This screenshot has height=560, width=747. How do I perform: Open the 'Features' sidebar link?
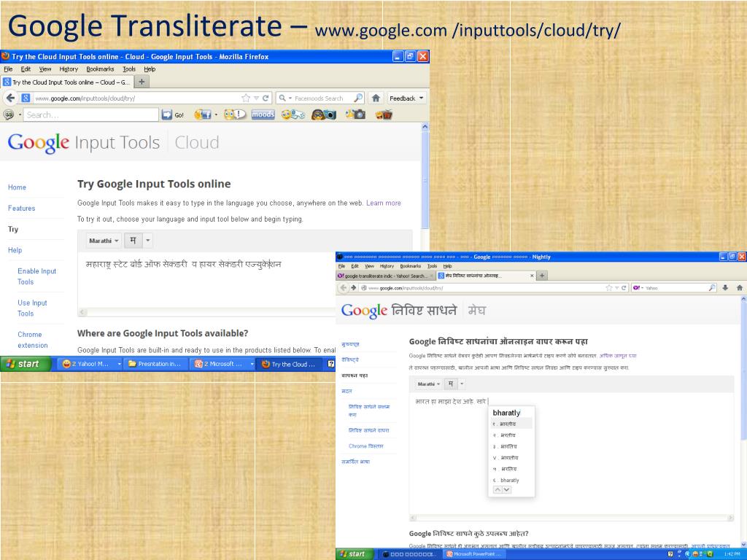(x=21, y=208)
